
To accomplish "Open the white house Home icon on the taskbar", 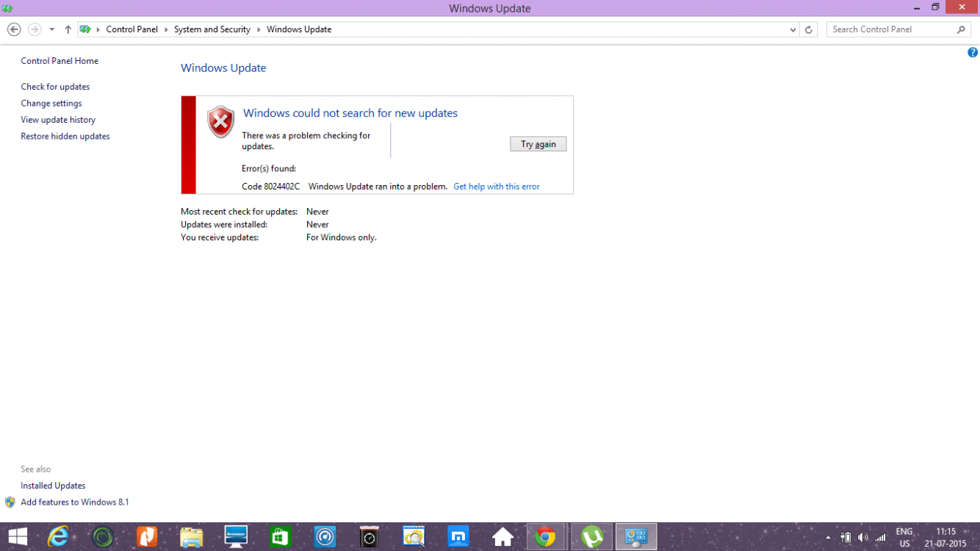I will coord(502,537).
